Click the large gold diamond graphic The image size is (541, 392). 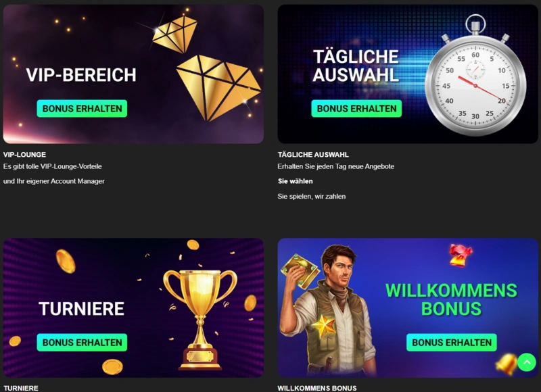(x=218, y=88)
